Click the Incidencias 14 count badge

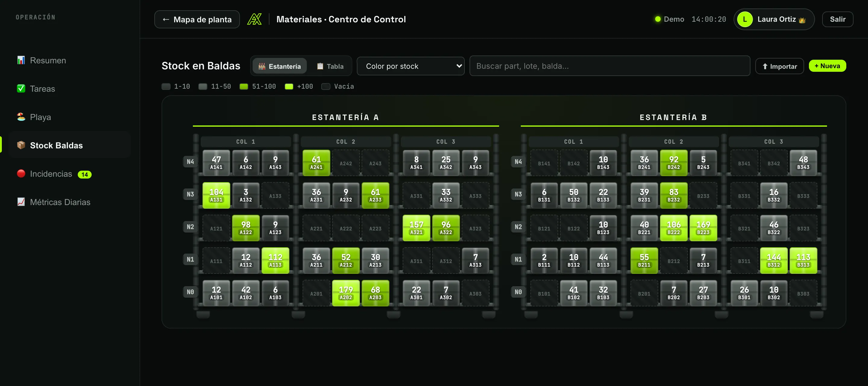pyautogui.click(x=85, y=174)
